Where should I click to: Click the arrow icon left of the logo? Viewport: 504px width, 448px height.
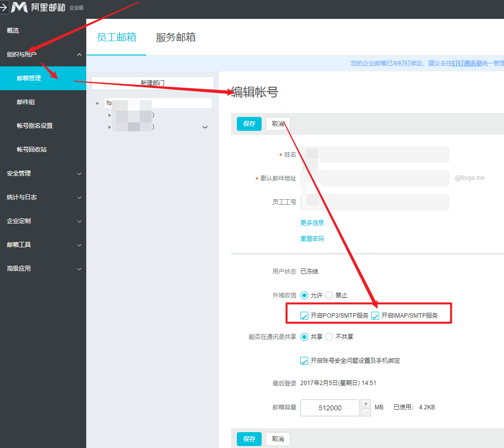[x=3, y=7]
